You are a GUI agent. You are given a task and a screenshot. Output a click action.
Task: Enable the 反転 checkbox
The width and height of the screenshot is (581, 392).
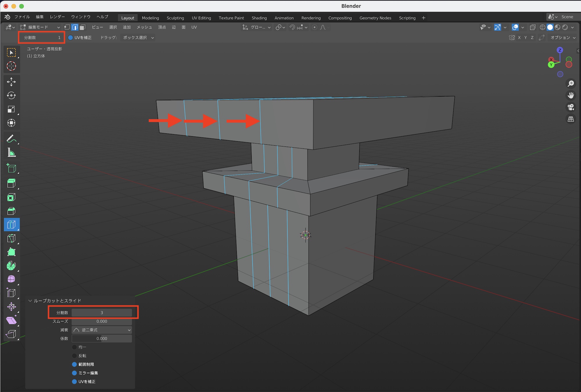click(x=74, y=356)
